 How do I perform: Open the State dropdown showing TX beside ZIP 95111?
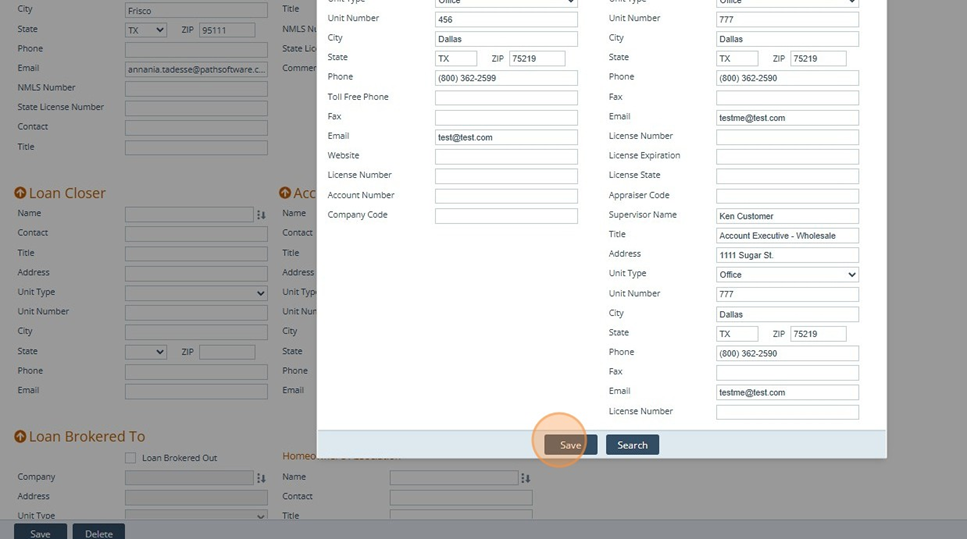146,30
